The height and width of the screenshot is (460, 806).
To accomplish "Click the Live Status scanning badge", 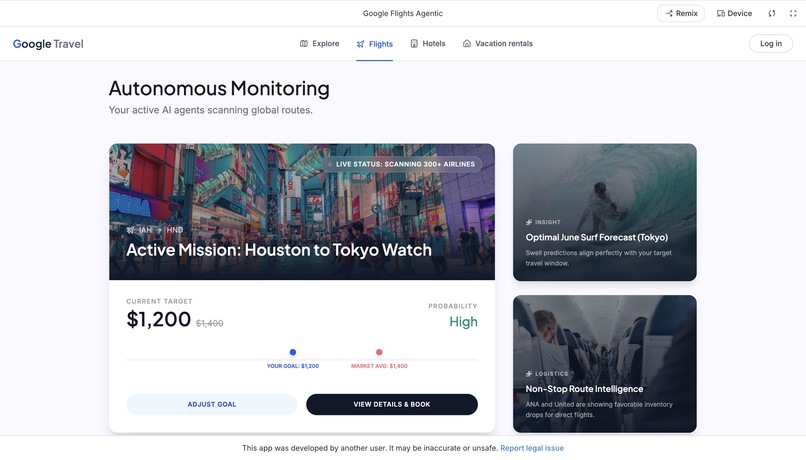I will (x=401, y=164).
